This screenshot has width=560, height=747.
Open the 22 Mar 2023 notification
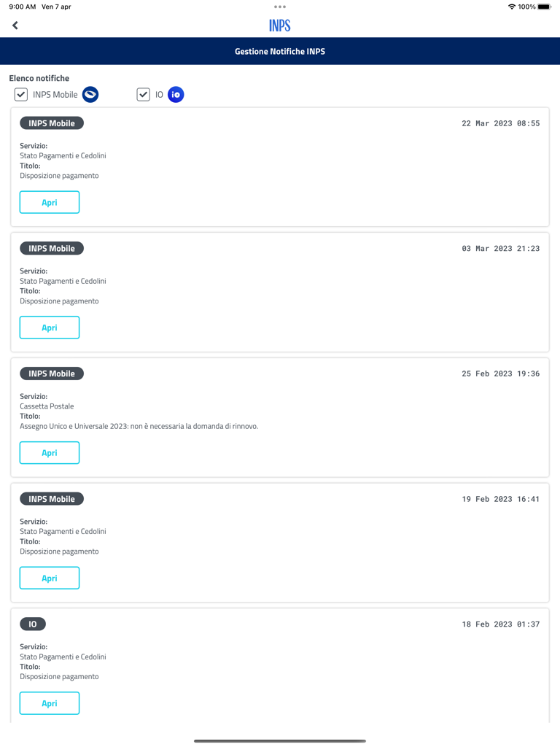coord(50,202)
